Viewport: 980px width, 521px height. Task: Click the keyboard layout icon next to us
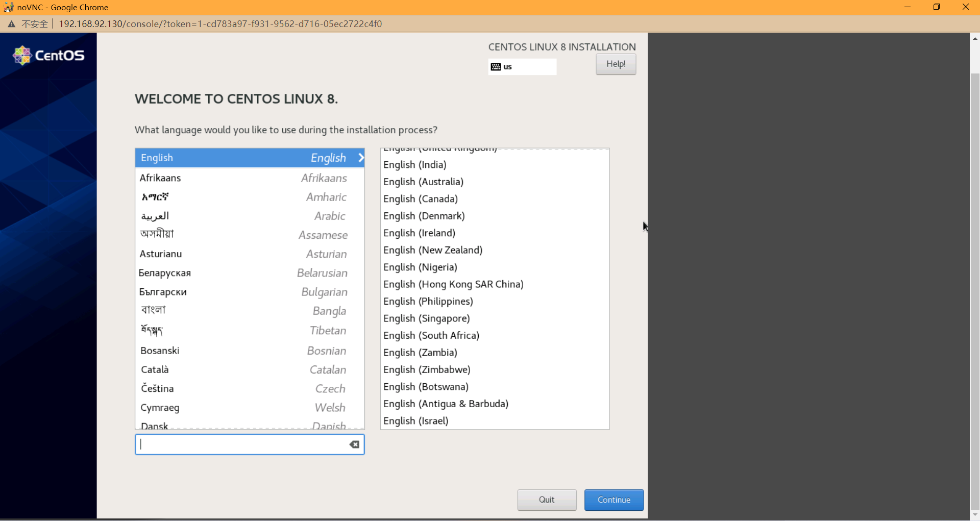pos(496,67)
